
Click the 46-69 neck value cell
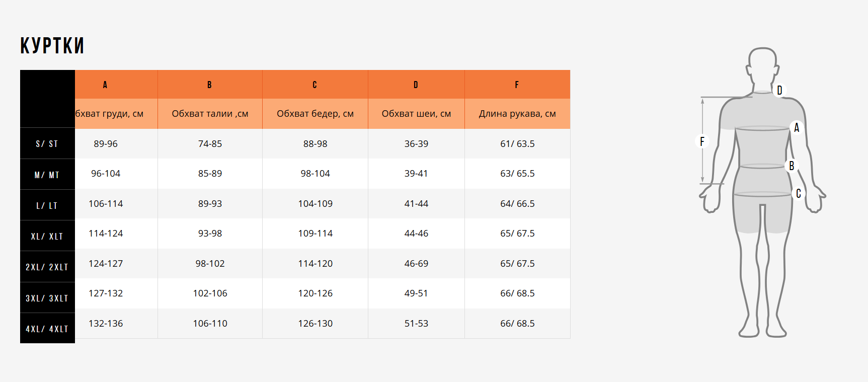click(416, 264)
